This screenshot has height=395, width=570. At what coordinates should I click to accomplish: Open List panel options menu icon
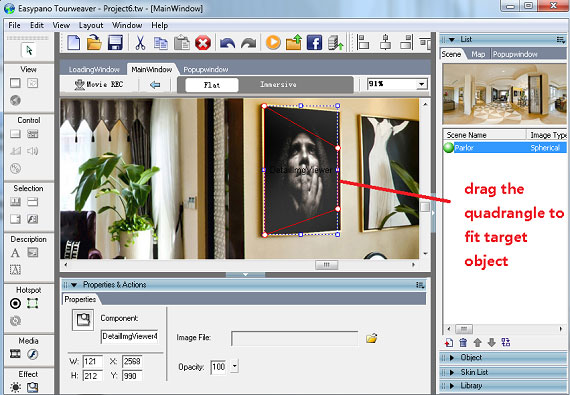[561, 39]
